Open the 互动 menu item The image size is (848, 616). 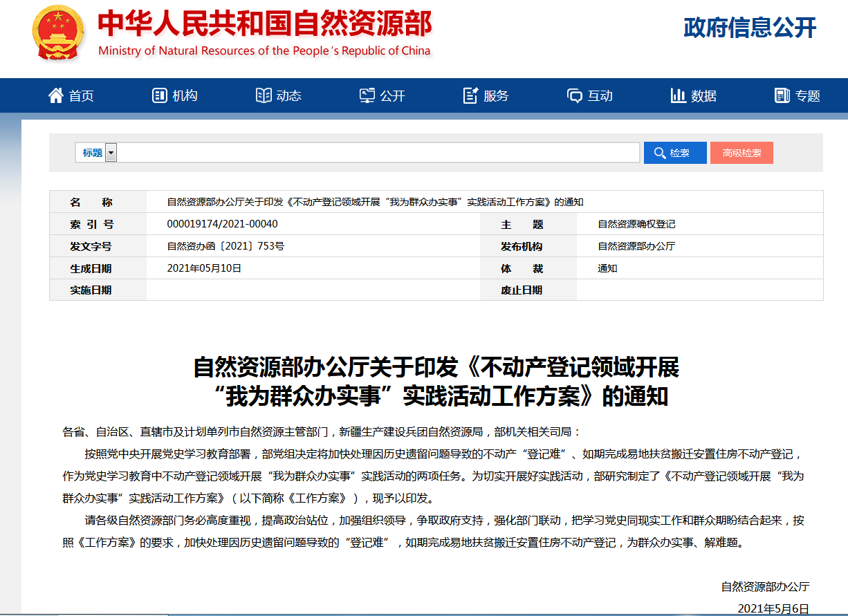[x=600, y=96]
